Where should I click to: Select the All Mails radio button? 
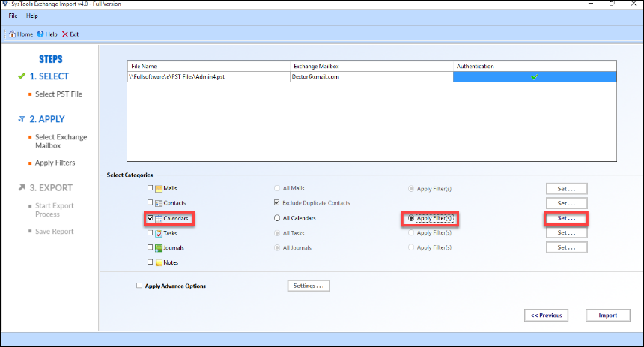[x=277, y=188]
